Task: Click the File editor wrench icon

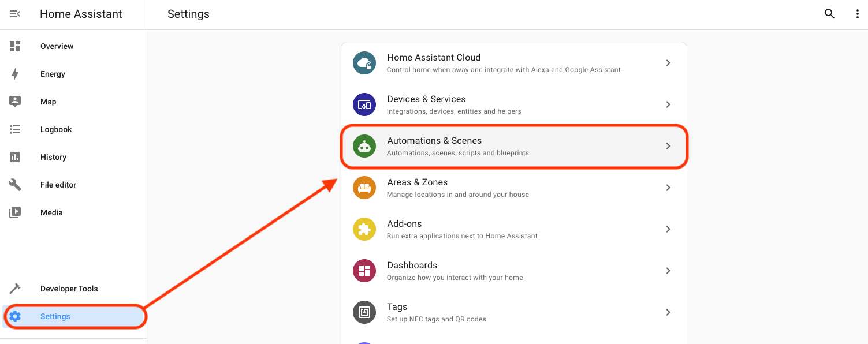Action: click(x=15, y=185)
